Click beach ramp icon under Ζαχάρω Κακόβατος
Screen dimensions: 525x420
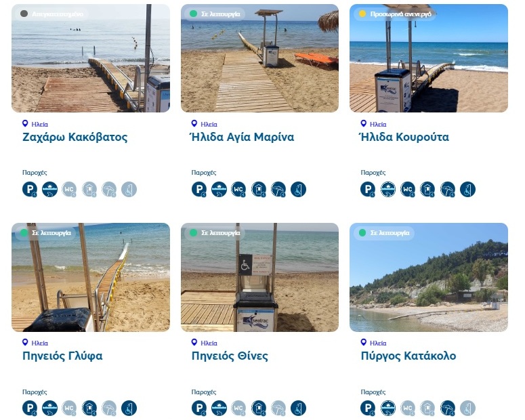pyautogui.click(x=49, y=189)
